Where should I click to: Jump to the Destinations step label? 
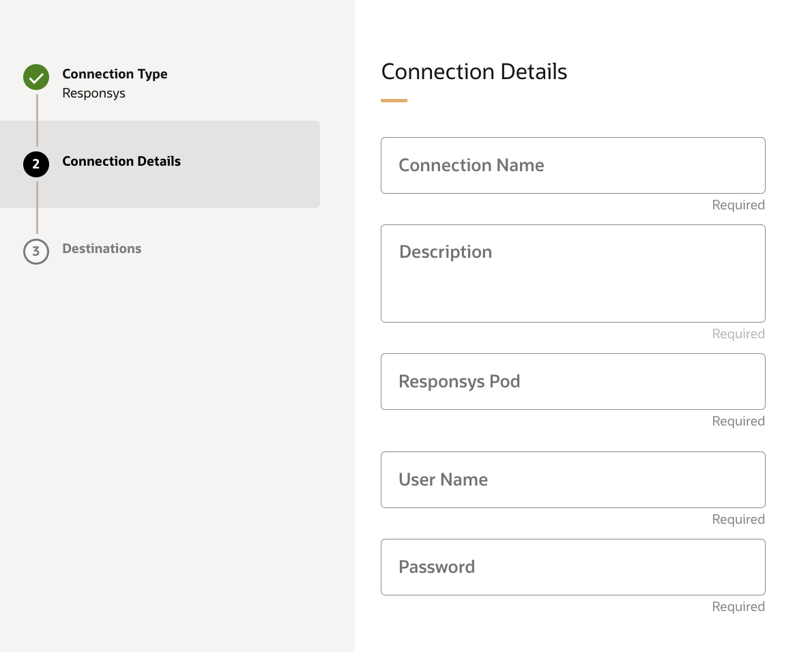coord(102,249)
